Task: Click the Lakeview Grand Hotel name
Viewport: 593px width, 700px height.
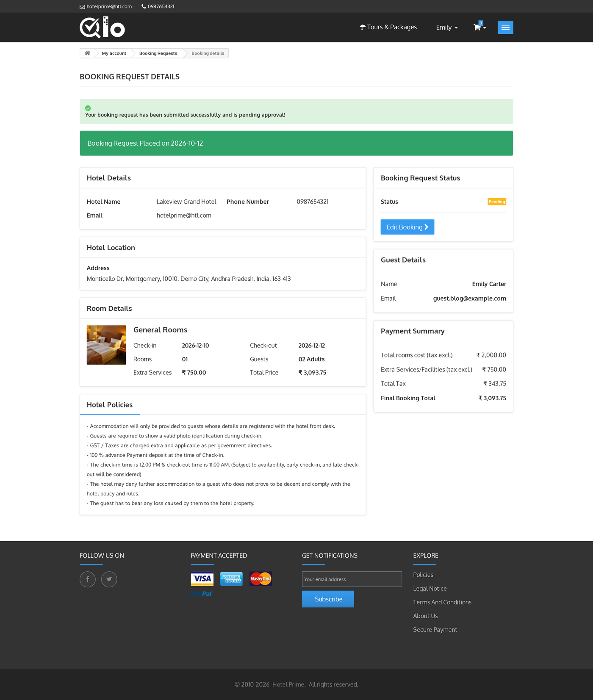Action: (x=186, y=202)
